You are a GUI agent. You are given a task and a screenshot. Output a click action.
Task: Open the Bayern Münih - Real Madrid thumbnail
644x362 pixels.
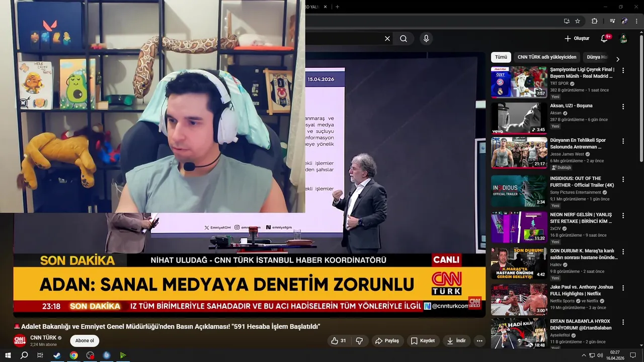click(519, 82)
